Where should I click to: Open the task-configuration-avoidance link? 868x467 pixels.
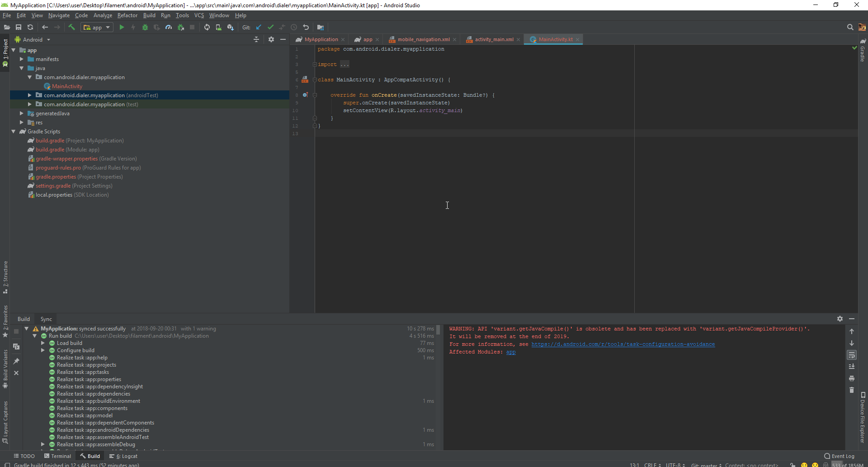[623, 344]
